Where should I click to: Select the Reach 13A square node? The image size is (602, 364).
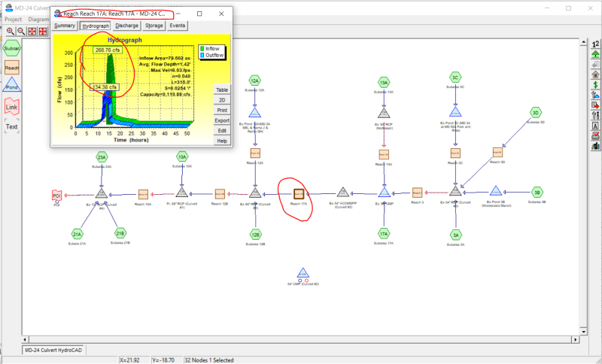click(x=384, y=154)
